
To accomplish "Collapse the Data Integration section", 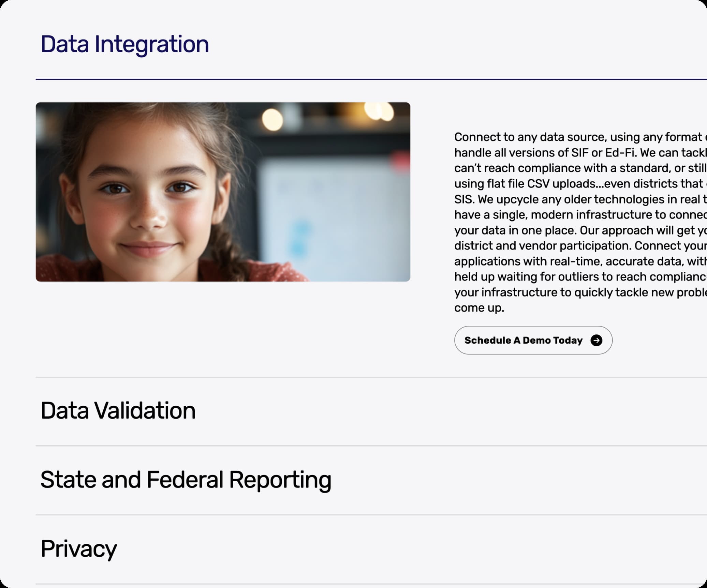I will tap(124, 44).
